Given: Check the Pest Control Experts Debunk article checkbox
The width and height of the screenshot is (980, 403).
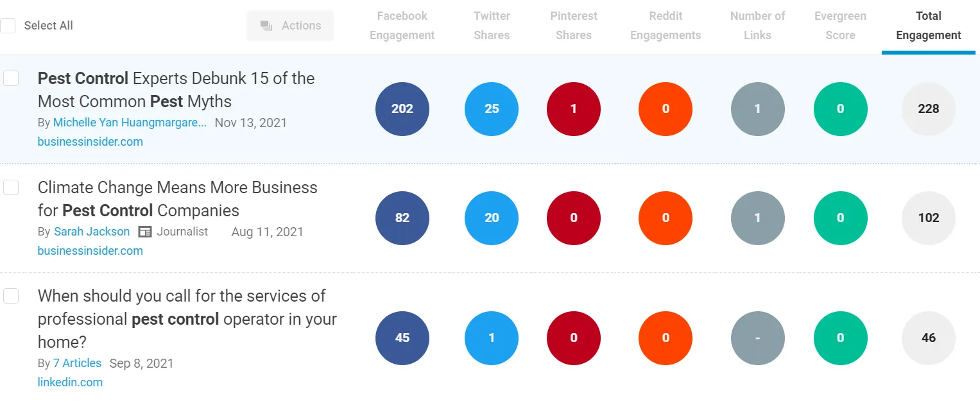Looking at the screenshot, I should (11, 78).
